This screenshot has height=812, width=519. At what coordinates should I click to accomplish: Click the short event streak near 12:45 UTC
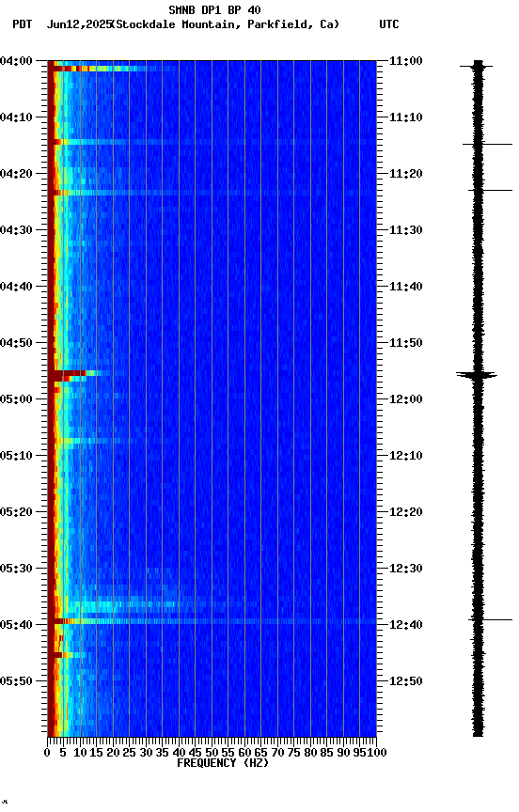[x=68, y=655]
